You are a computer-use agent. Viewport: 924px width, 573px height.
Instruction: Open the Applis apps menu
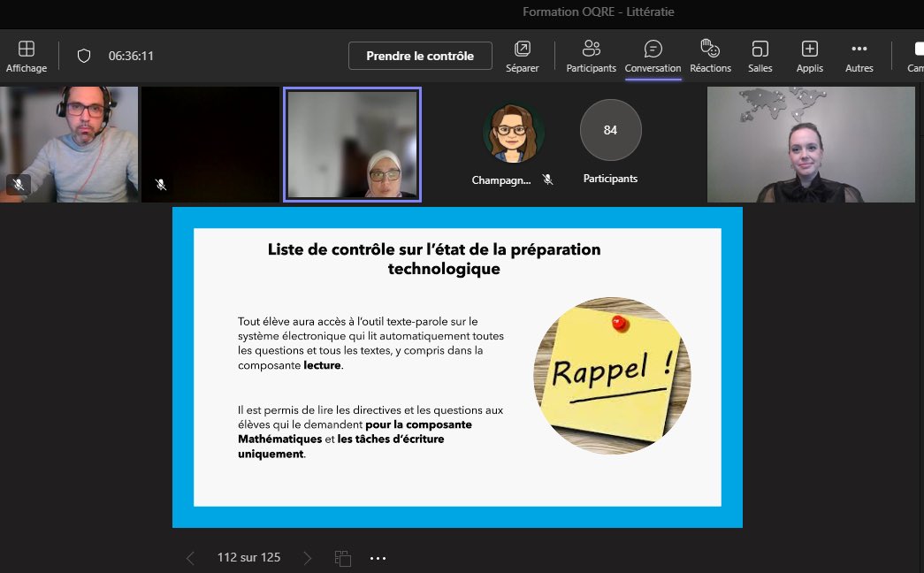pos(810,56)
